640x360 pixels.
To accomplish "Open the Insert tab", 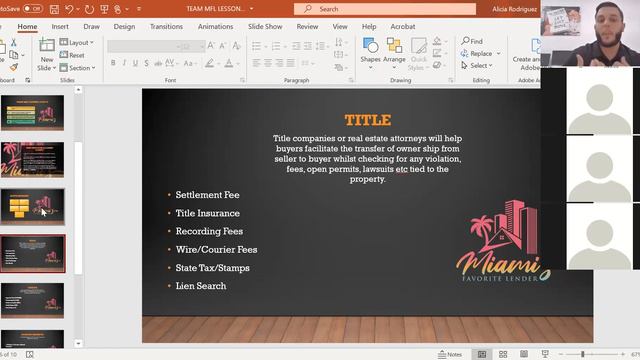I will point(60,27).
